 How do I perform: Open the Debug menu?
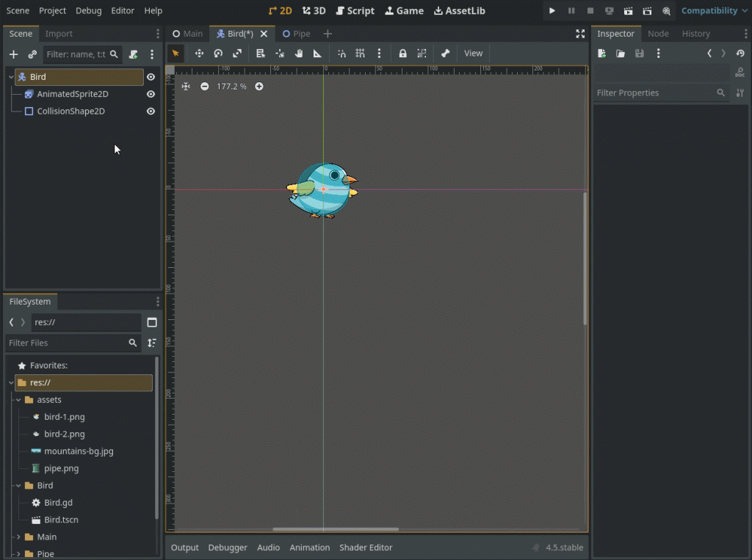coord(88,11)
